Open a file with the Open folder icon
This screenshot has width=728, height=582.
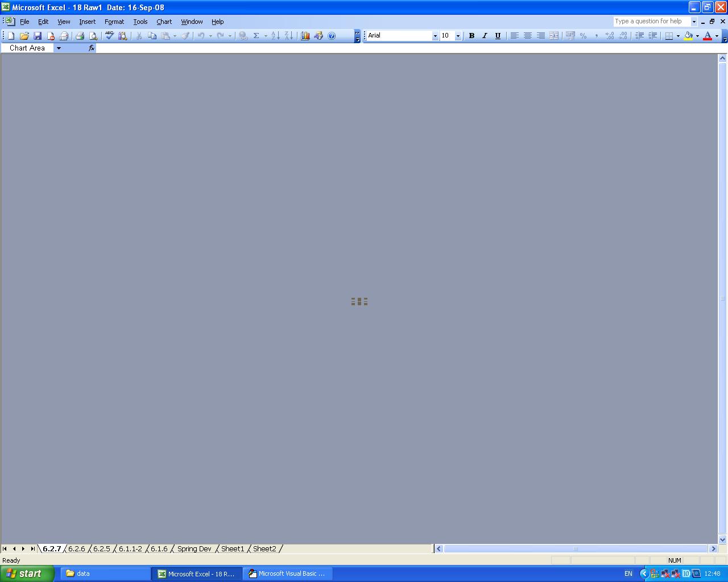tap(24, 36)
